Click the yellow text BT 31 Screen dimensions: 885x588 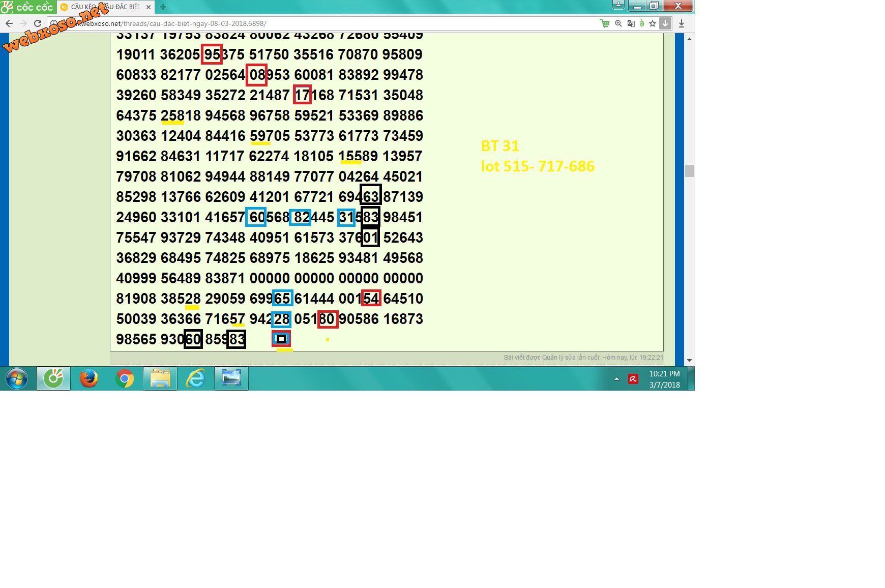coord(500,146)
